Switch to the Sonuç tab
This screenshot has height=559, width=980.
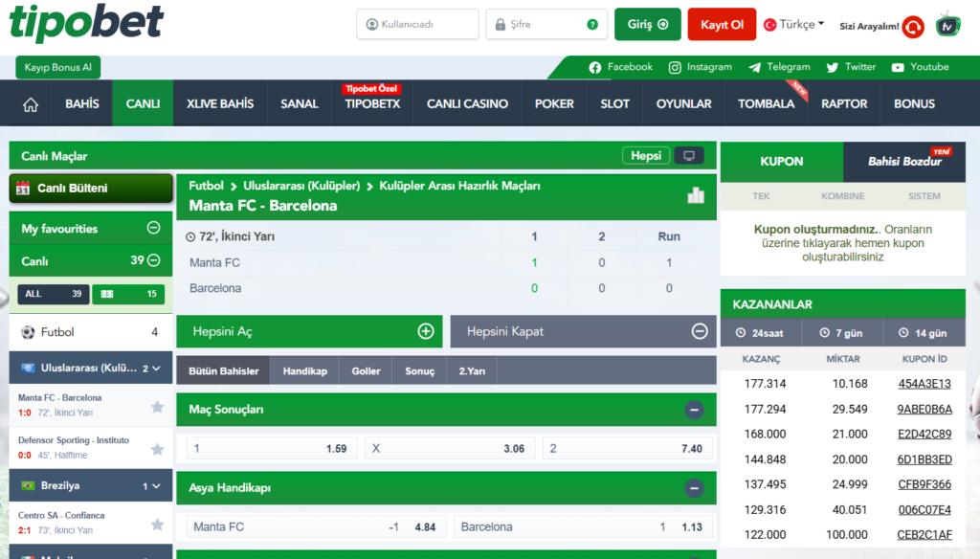tap(419, 370)
